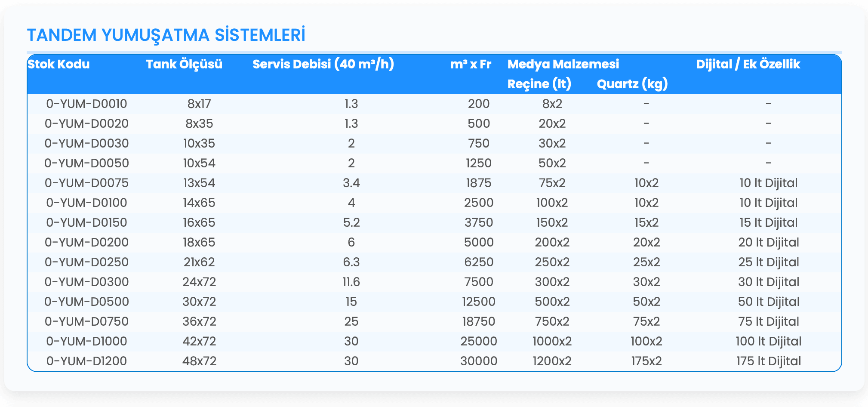Click the m³ x Fr column header
Screen dimensions: 868x407
[471, 65]
